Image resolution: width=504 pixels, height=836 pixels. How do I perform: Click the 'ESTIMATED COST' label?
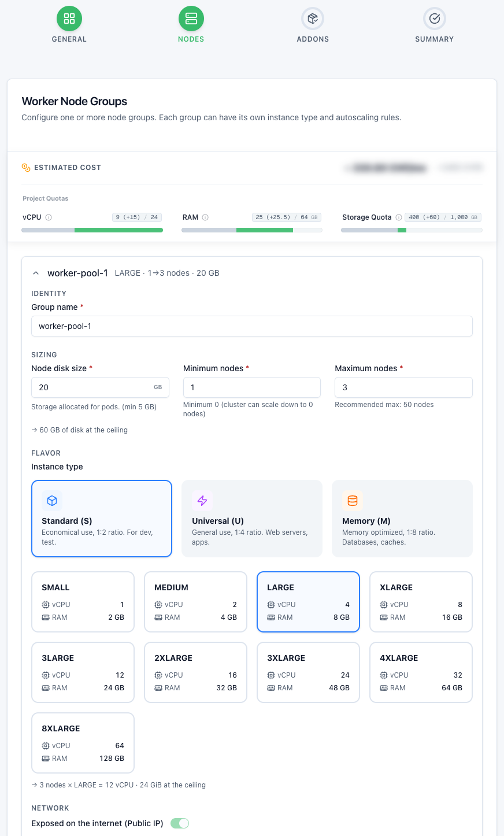[x=68, y=168]
